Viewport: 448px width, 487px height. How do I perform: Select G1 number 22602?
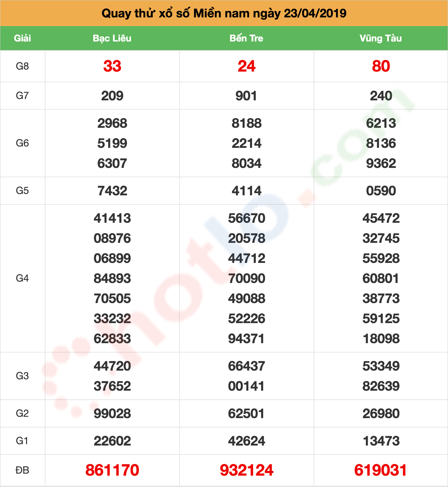point(112,441)
